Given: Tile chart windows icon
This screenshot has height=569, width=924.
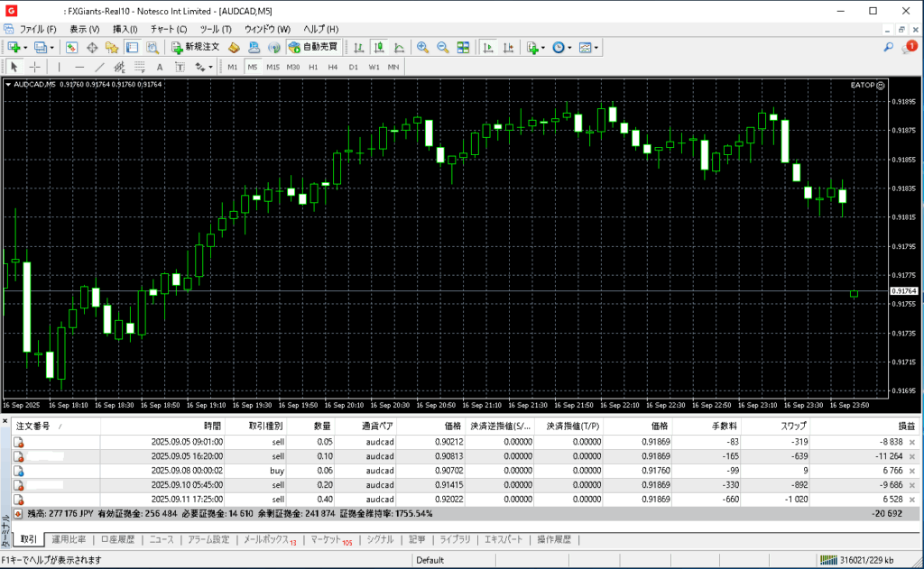Looking at the screenshot, I should (463, 47).
